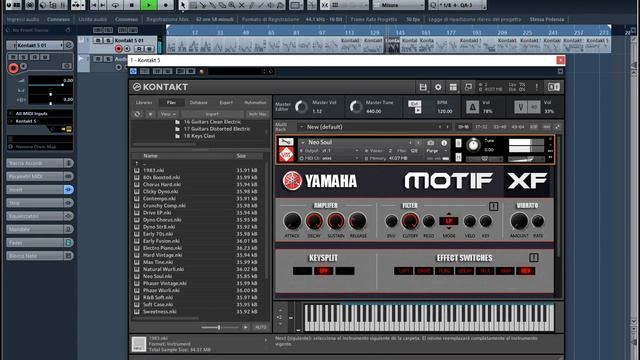Toggle record enable on Kontakt 5 01 track

point(118,49)
